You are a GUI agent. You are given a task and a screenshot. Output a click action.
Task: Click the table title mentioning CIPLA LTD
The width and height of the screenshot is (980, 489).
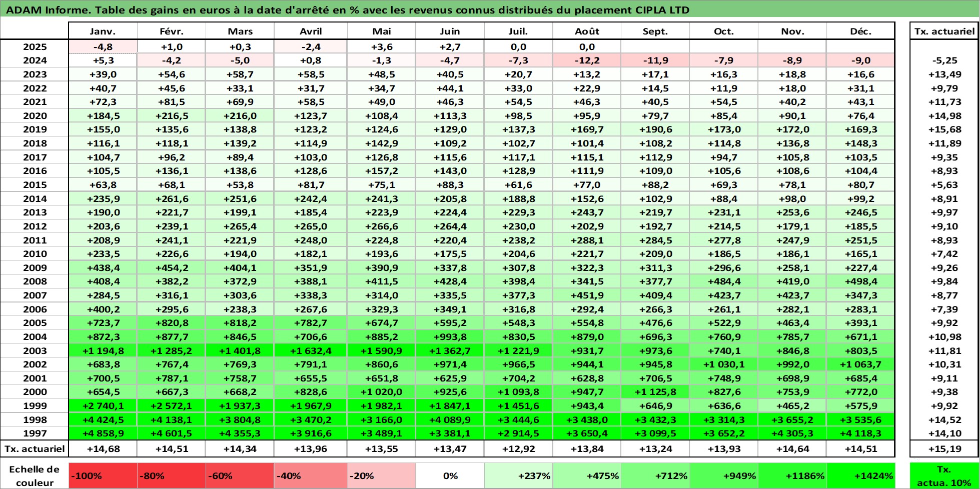point(348,10)
